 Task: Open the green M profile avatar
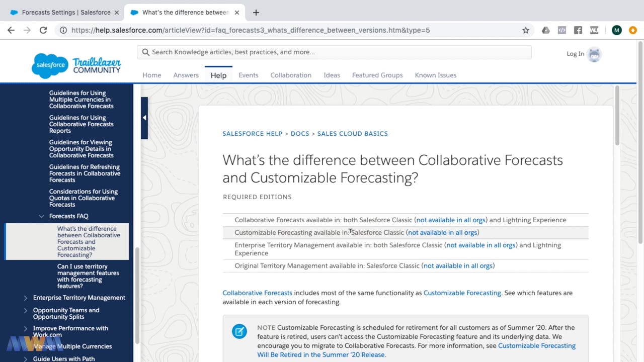click(x=617, y=30)
